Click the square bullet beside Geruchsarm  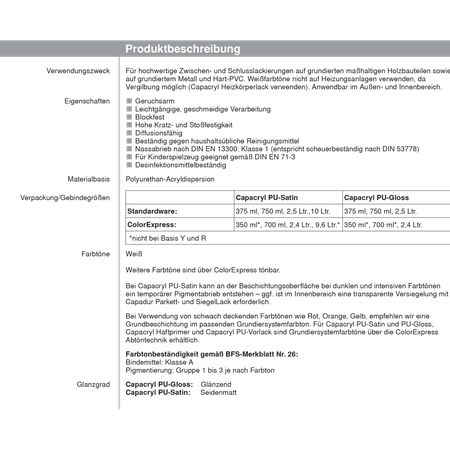pyautogui.click(x=129, y=101)
